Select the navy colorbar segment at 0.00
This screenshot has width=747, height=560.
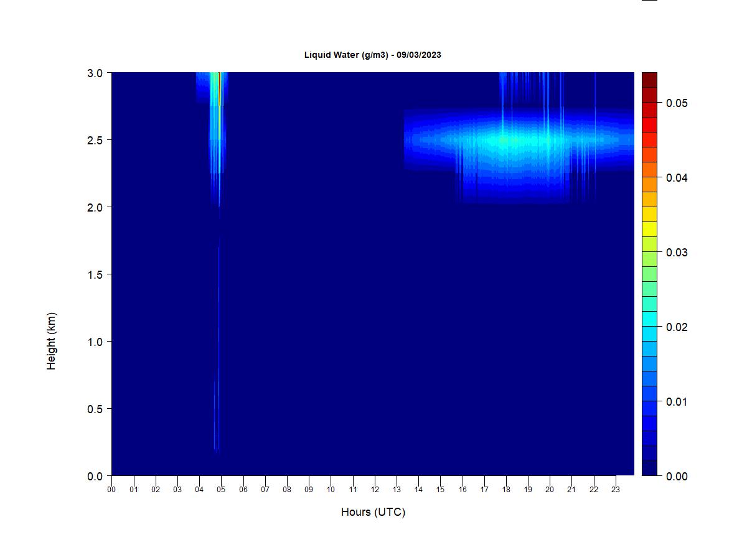point(649,468)
